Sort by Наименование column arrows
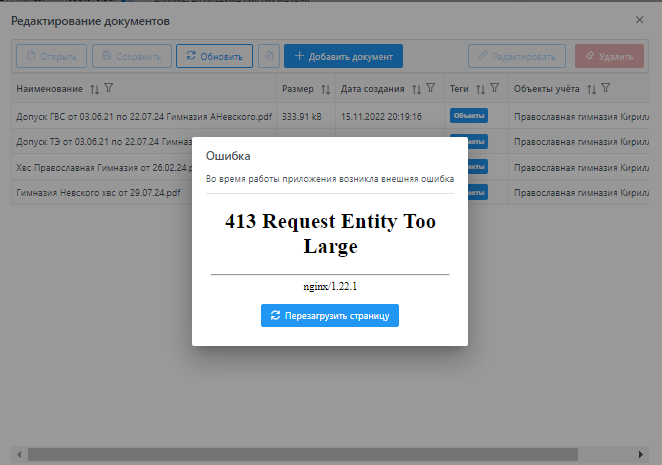 tap(95, 89)
